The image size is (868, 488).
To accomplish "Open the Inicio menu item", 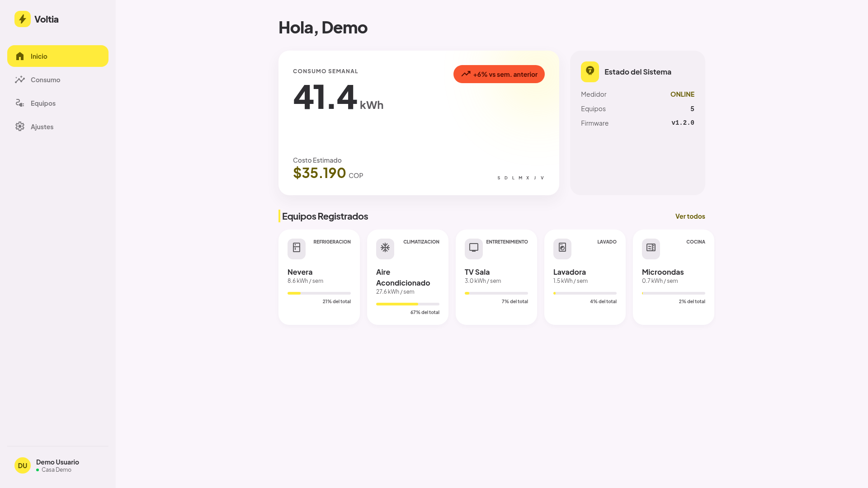I will point(58,56).
